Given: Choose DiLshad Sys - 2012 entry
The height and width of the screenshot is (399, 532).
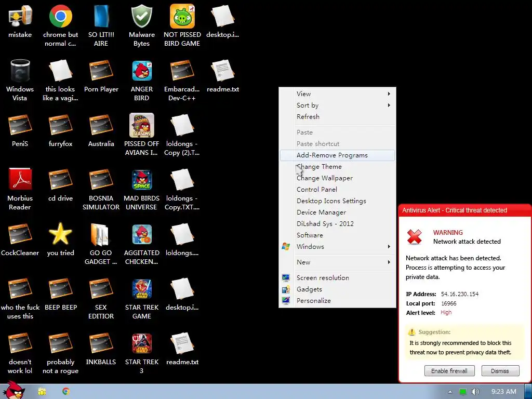Looking at the screenshot, I should pyautogui.click(x=337, y=223).
